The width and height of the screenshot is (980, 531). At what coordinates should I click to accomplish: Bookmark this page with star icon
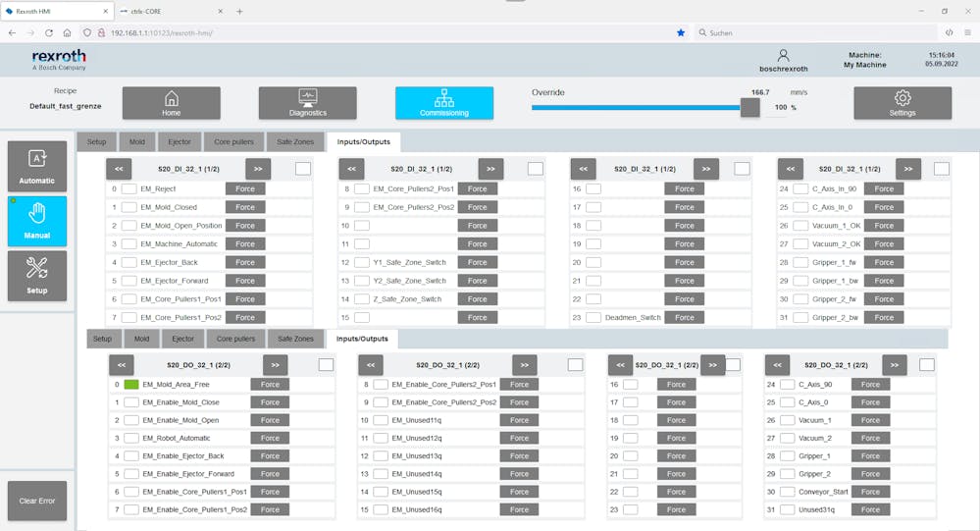click(x=681, y=32)
